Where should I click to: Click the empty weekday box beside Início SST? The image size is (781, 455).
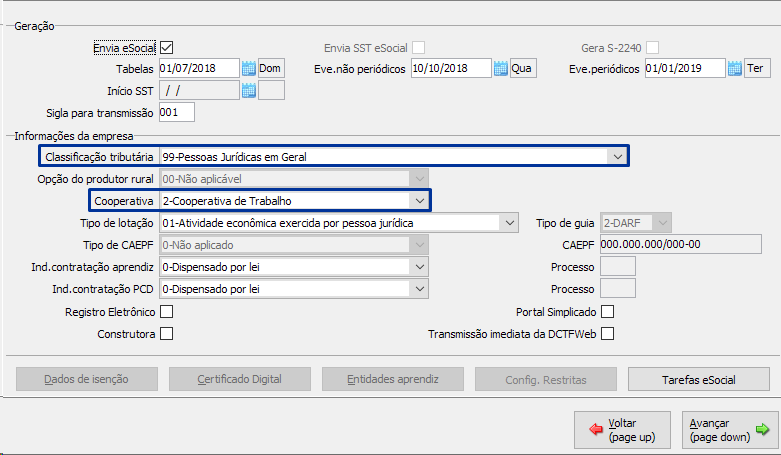271,91
